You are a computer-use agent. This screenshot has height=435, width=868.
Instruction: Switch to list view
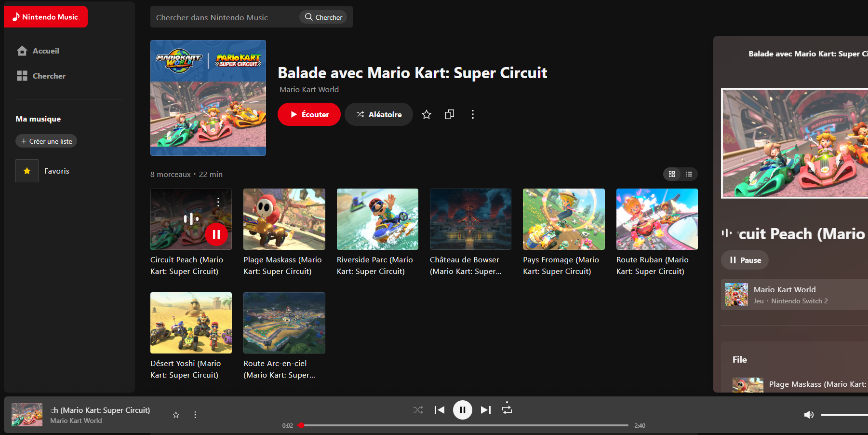(689, 174)
